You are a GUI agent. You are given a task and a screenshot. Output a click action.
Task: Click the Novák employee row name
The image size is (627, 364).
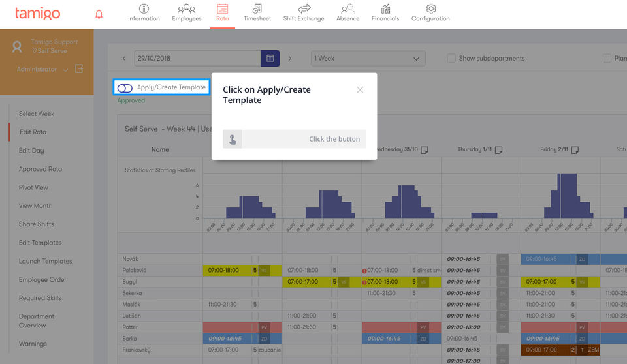pyautogui.click(x=130, y=259)
